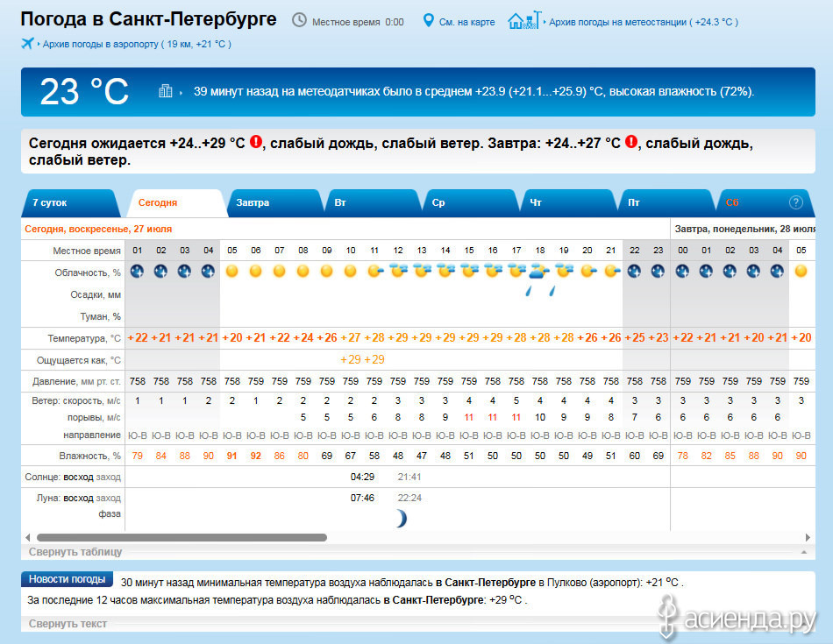Click the red warning icon after +24..+29 °C

tap(256, 142)
